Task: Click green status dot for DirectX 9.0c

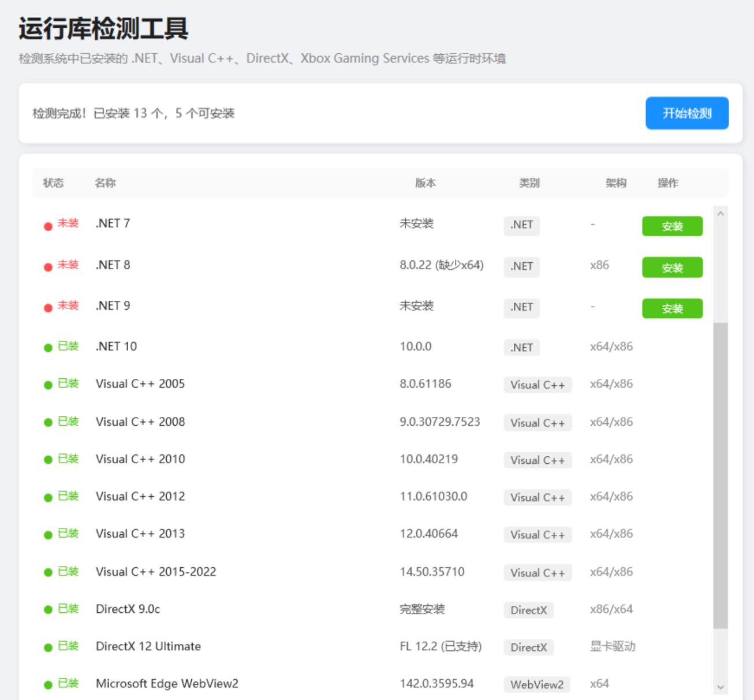Action: 48,610
